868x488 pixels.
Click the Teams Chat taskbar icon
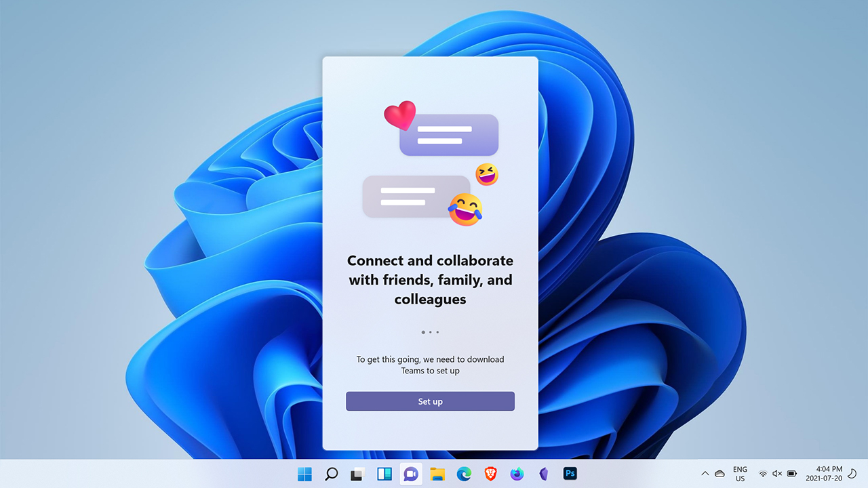pyautogui.click(x=410, y=474)
